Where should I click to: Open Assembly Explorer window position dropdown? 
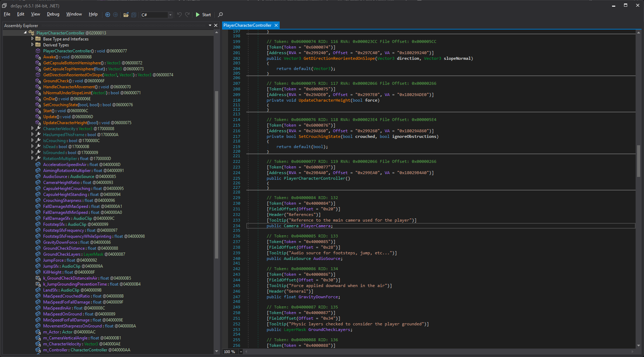pos(210,25)
